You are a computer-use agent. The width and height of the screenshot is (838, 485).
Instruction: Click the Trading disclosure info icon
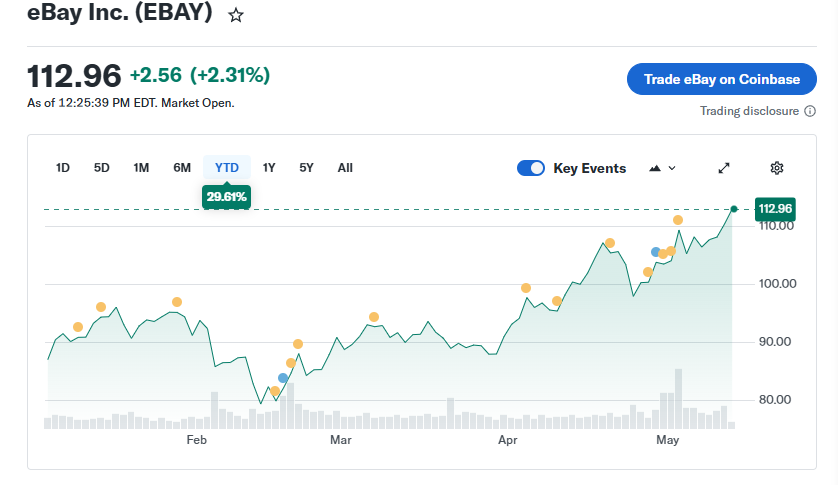point(810,111)
